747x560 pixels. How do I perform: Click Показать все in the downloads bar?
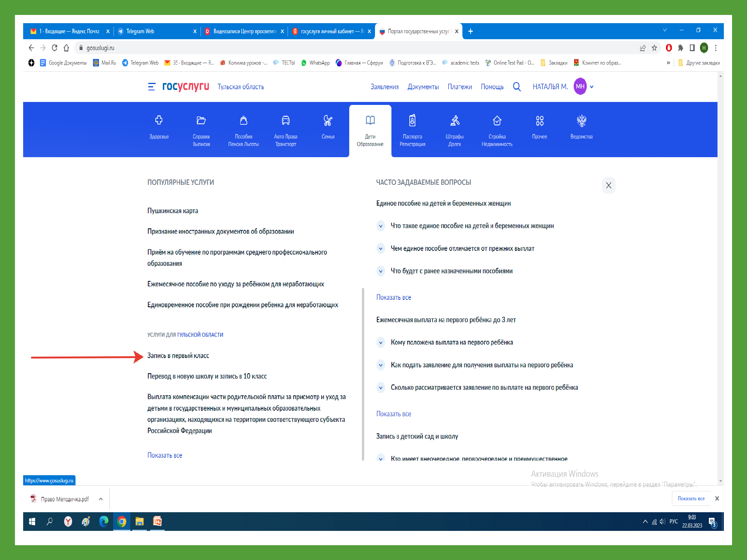[x=691, y=498]
